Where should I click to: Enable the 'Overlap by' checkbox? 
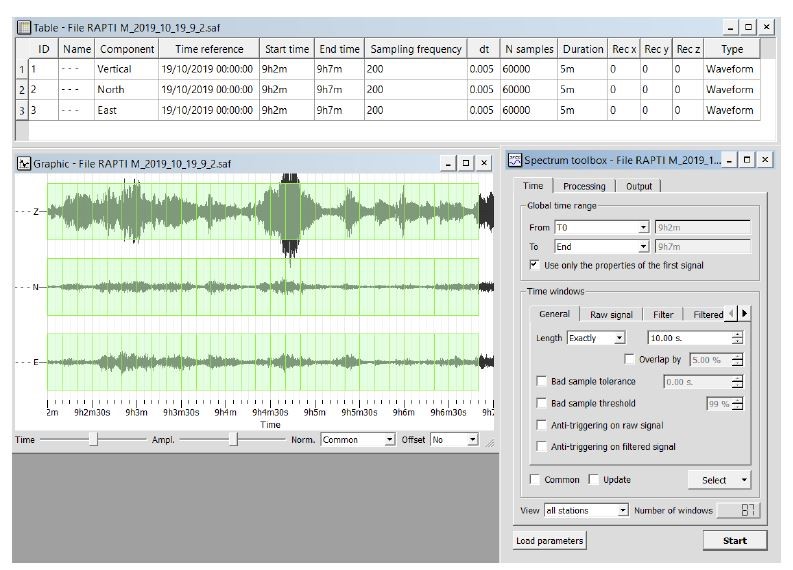629,359
